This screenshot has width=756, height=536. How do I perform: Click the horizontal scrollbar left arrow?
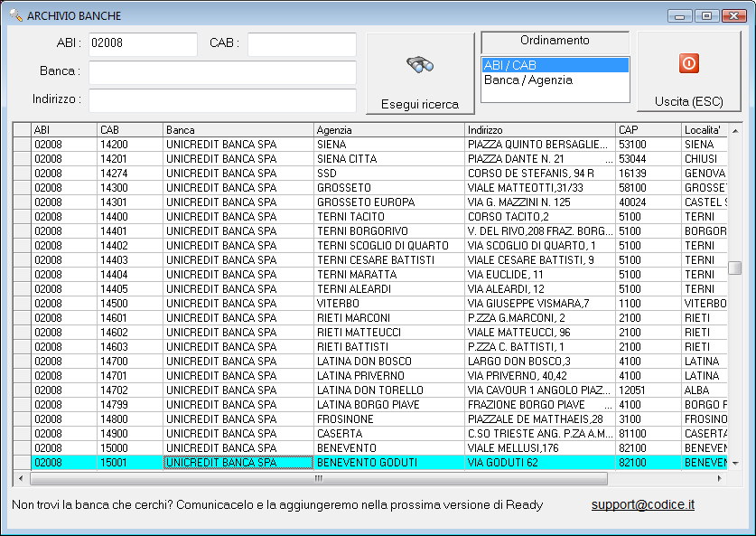[x=20, y=478]
